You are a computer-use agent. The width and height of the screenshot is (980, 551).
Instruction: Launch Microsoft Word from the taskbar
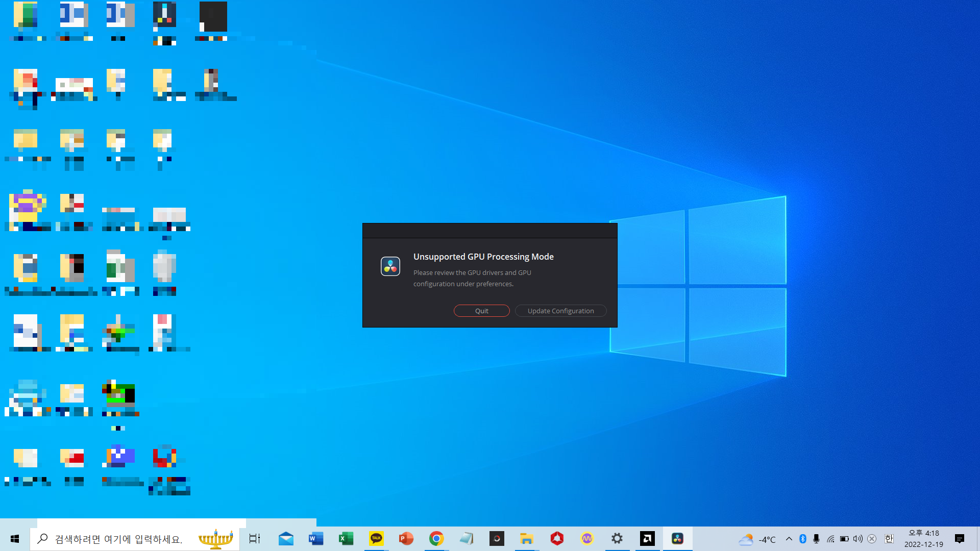click(316, 539)
